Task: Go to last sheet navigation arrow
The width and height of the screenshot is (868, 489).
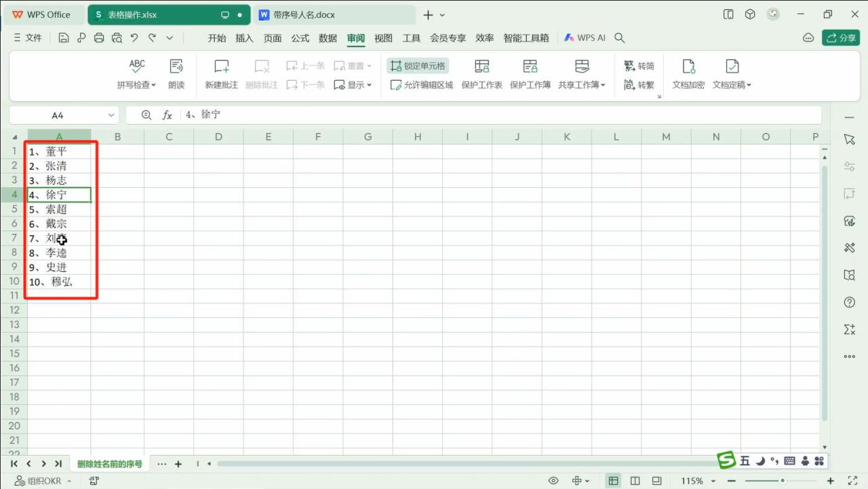Action: tap(58, 464)
